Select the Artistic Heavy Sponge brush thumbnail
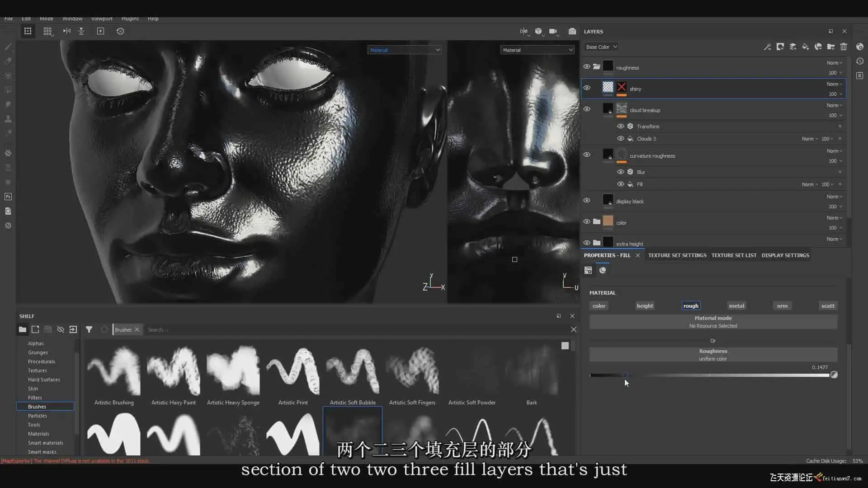Image resolution: width=868 pixels, height=488 pixels. [x=233, y=371]
